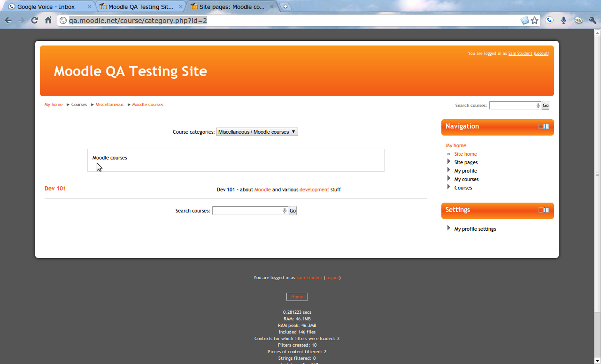This screenshot has height=364, width=601.
Task: Click My home in the breadcrumb trail
Action: [54, 105]
